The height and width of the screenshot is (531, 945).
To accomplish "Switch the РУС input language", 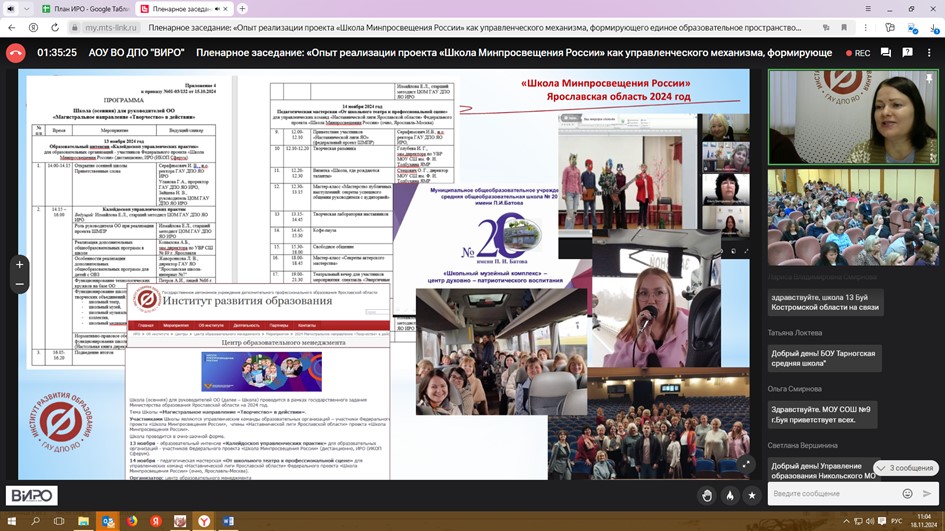I will click(x=897, y=521).
